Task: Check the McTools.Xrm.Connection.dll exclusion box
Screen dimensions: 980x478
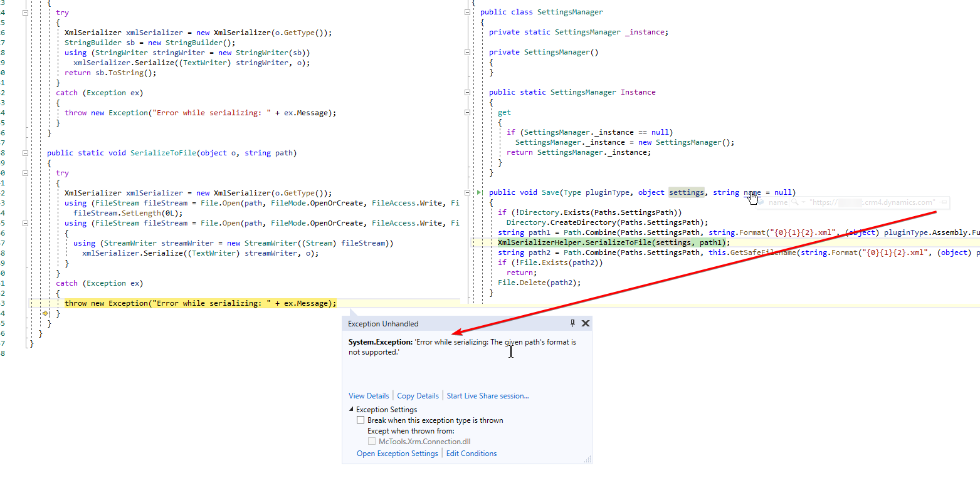Action: 371,441
